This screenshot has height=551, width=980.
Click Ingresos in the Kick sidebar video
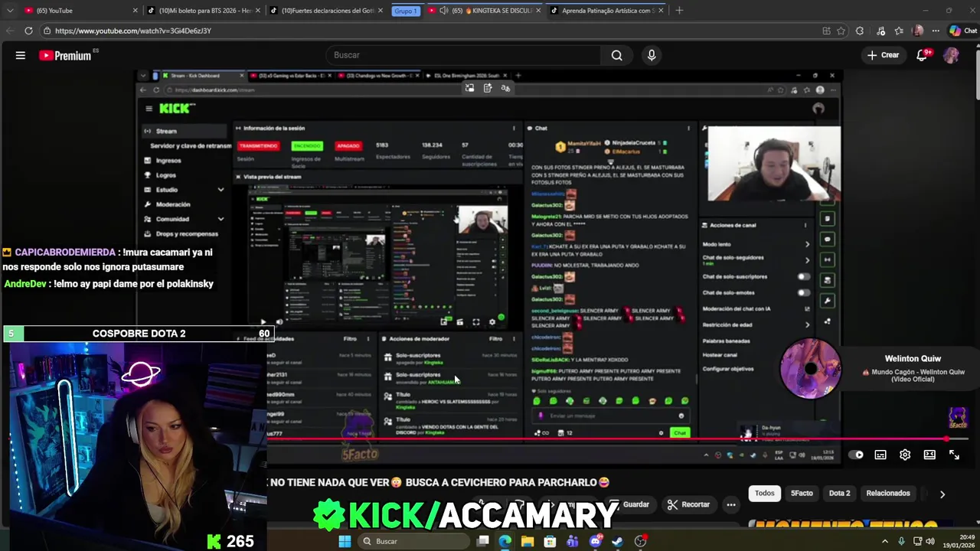click(168, 161)
